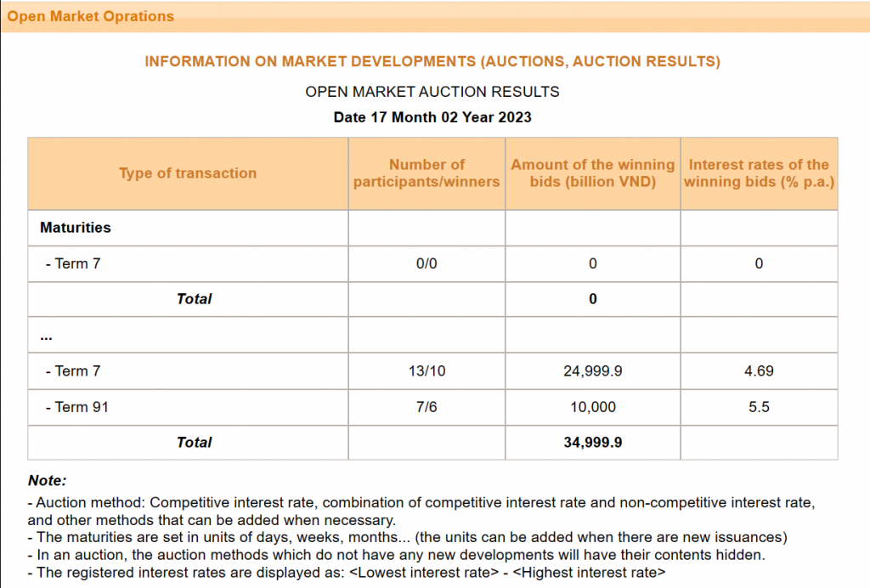
Task: Click the 7/6 participants cell
Action: [427, 407]
